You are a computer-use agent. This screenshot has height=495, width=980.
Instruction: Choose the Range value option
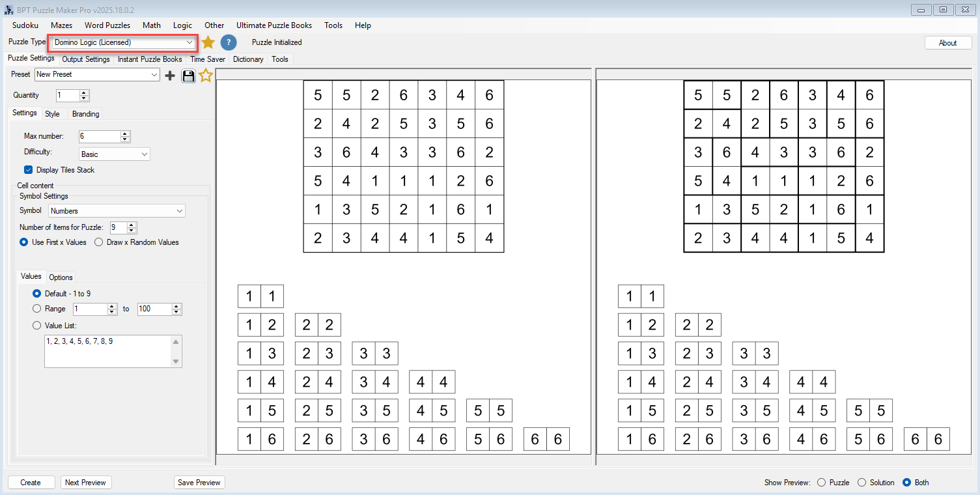pos(36,309)
